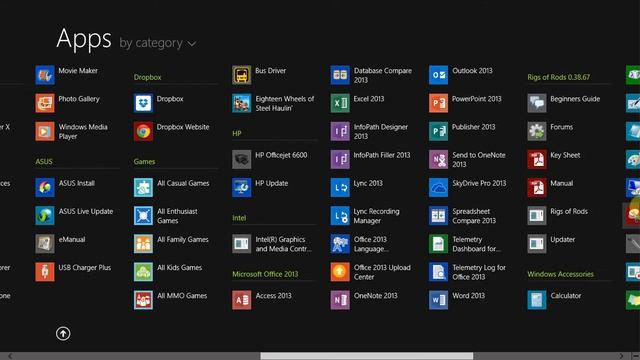The height and width of the screenshot is (360, 640).
Task: Select Rigs of Rods 0.38.67 header
Action: [558, 77]
